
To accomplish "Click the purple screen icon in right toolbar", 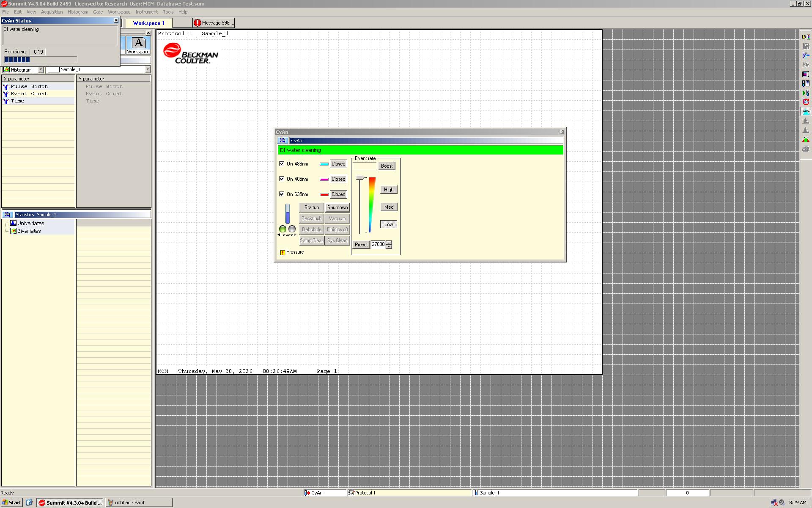I will tap(806, 74).
